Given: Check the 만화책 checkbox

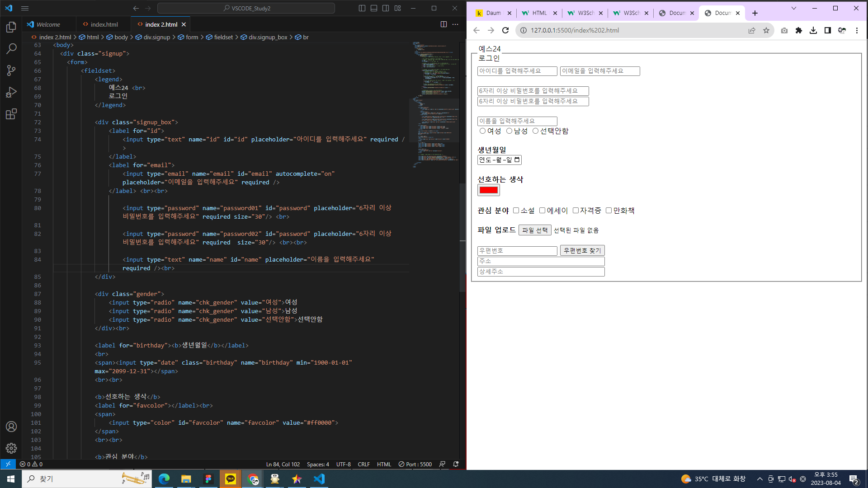Looking at the screenshot, I should pyautogui.click(x=609, y=211).
